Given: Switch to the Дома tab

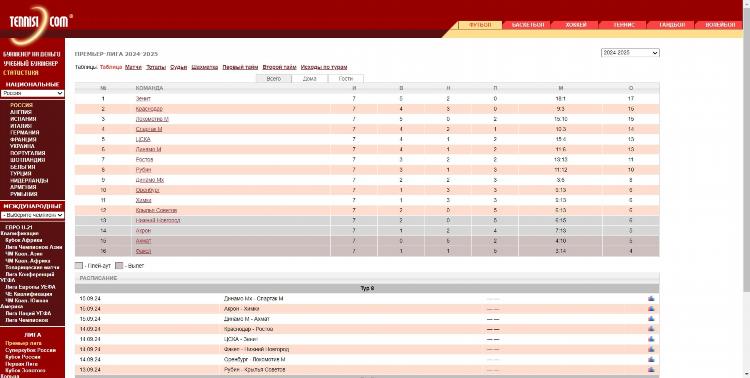Looking at the screenshot, I should pos(309,78).
